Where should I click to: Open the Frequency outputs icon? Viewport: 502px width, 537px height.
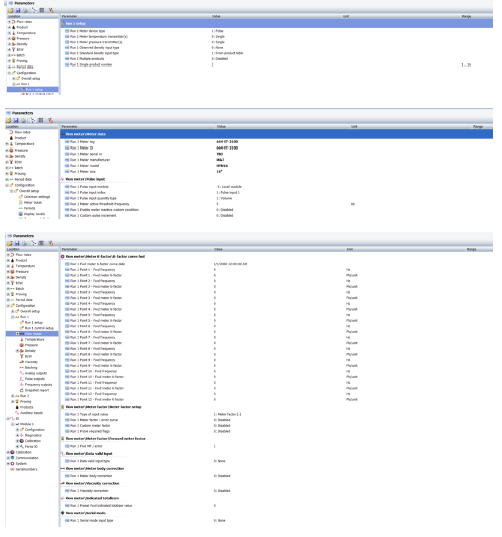22,385
